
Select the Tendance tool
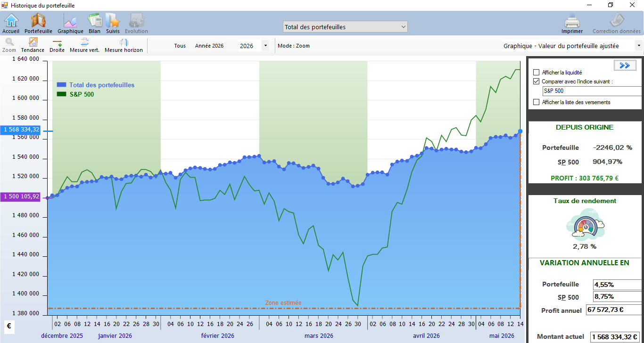click(x=33, y=45)
